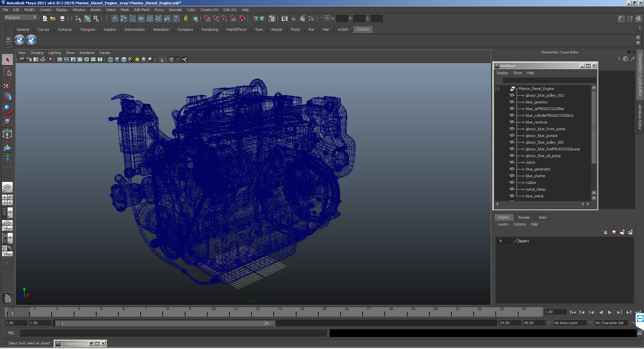Create a new empty display layer

(622, 232)
